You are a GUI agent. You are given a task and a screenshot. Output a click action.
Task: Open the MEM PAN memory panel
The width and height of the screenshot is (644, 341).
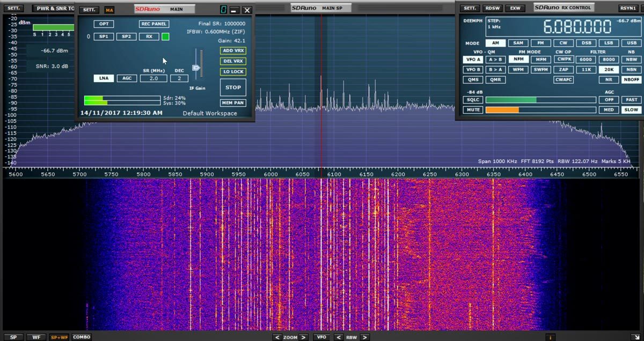(233, 103)
